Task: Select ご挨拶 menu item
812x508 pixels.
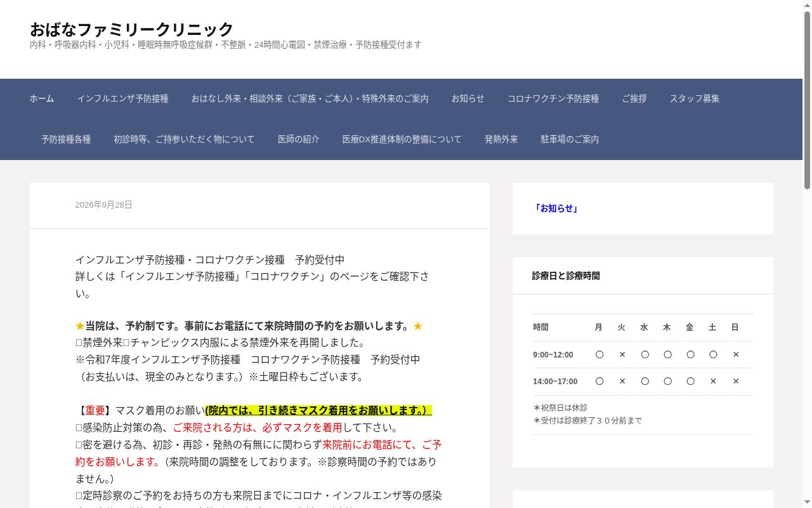Action: tap(634, 98)
